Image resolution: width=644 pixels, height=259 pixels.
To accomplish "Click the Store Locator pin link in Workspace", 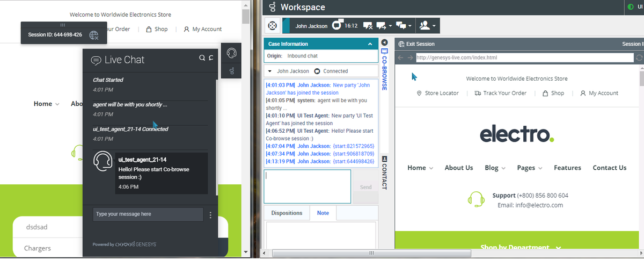I will coord(438,93).
